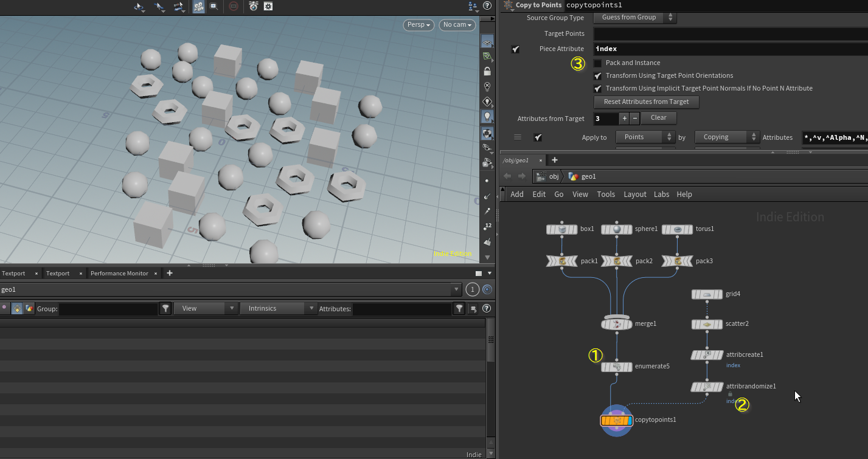The image size is (868, 459).
Task: Toggle the Piece Attribute checkbox
Action: [516, 49]
